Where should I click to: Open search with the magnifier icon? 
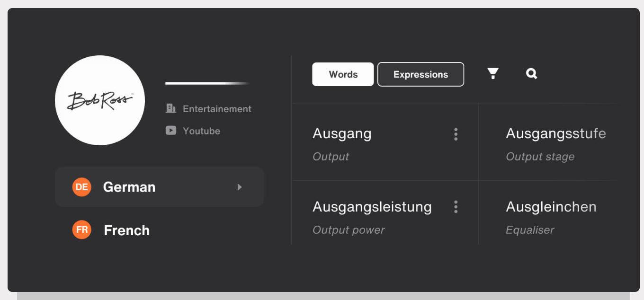pos(531,73)
